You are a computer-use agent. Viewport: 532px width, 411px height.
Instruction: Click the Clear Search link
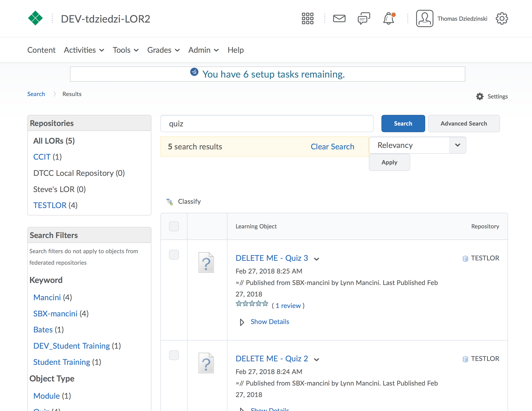[x=332, y=147]
